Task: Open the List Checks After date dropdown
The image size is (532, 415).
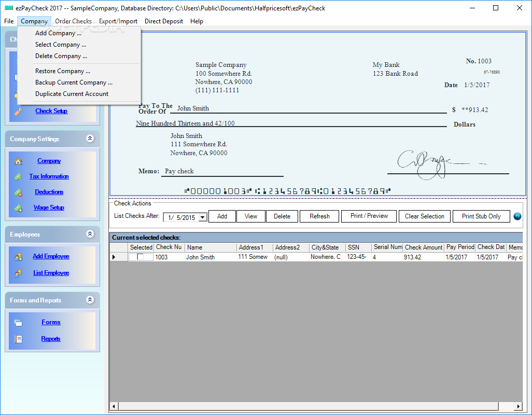Action: coord(203,217)
